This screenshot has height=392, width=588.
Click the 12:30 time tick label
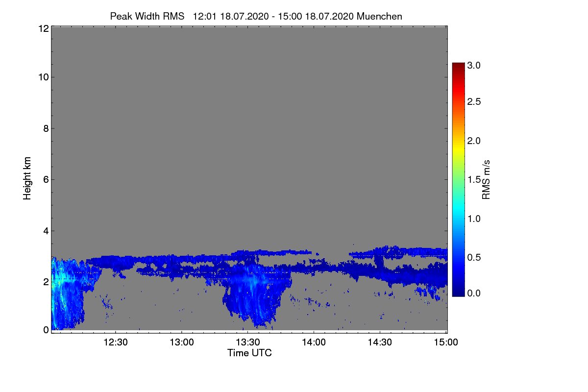pos(116,343)
